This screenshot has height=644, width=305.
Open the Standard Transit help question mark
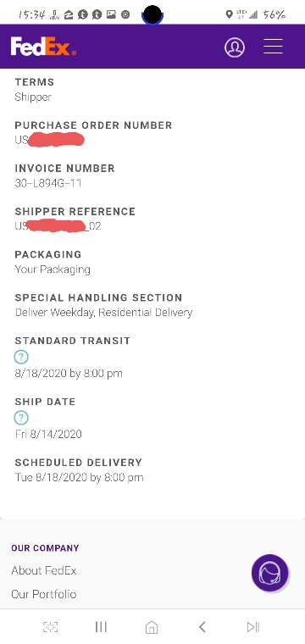tap(21, 357)
